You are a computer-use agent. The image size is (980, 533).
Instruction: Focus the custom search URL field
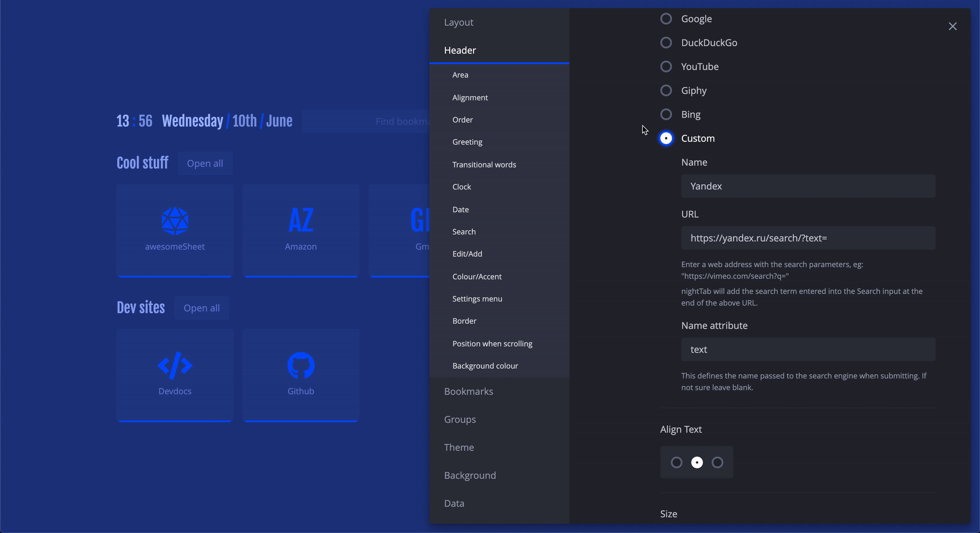point(808,238)
